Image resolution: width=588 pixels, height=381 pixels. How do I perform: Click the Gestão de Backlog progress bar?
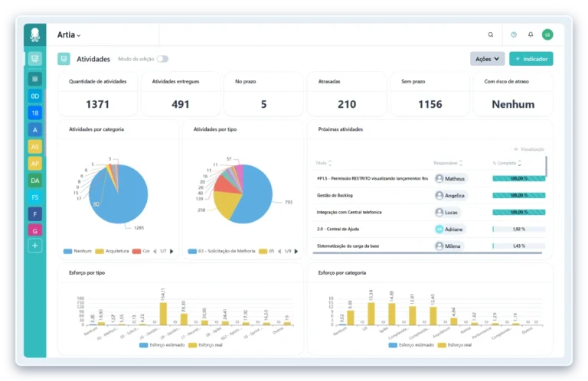pyautogui.click(x=518, y=195)
